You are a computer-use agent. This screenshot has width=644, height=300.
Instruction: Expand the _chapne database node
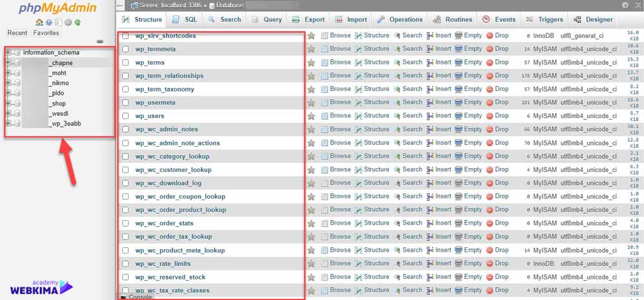8,63
